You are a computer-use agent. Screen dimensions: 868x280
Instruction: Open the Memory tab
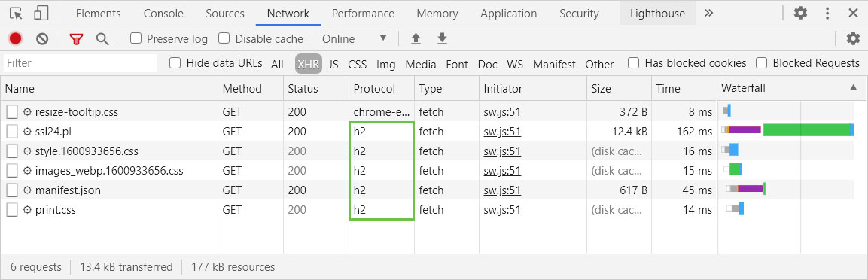point(437,14)
